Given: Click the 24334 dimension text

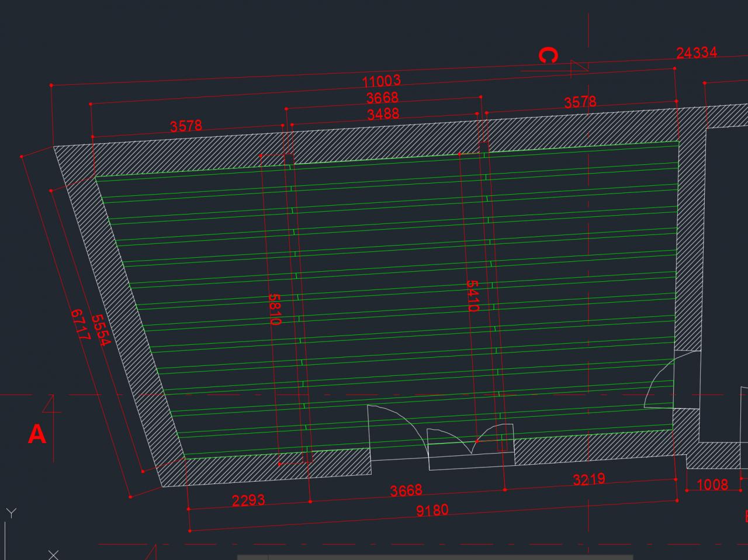Looking at the screenshot, I should (697, 53).
